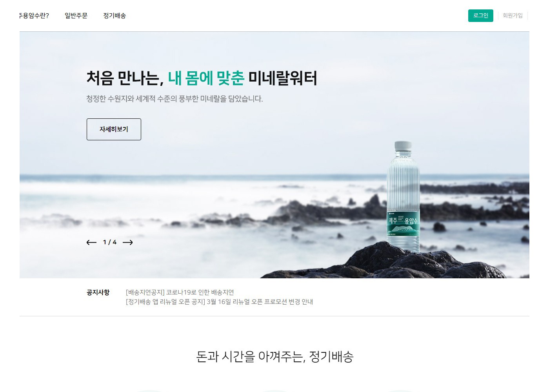Viewport: 549px width, 392px height.
Task: Click the previous slide left arrow
Action: (x=91, y=242)
